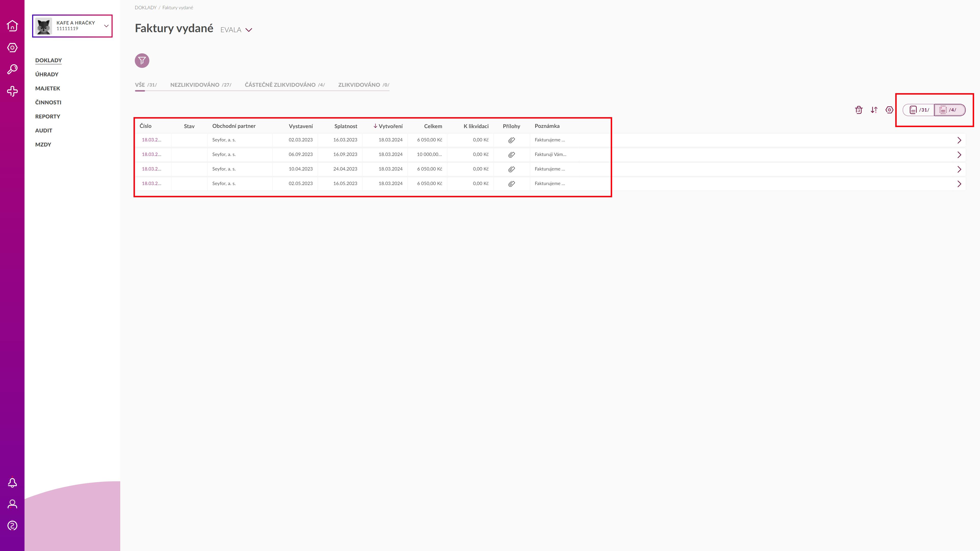Click DOKLADY breadcrumb link
The image size is (980, 551).
click(145, 8)
